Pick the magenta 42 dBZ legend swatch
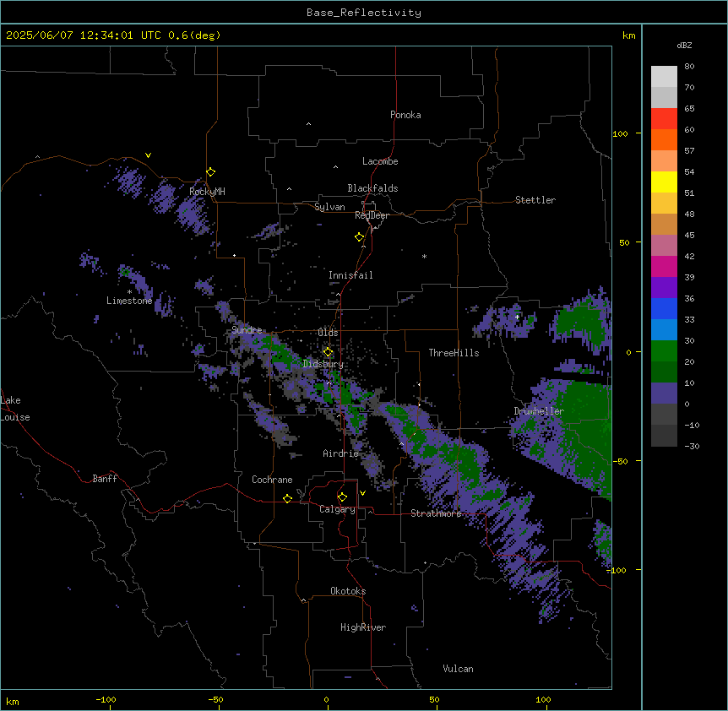Screen dimensions: 728x711 [x=664, y=266]
